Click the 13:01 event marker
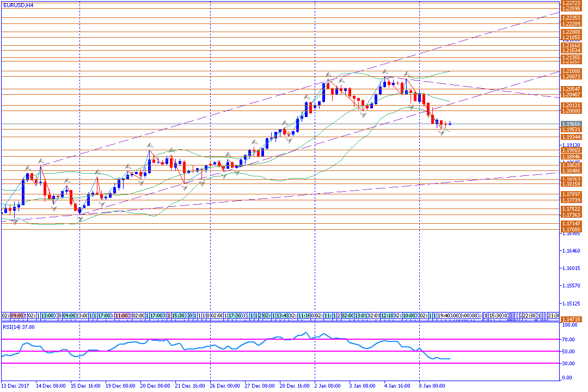 coord(362,315)
